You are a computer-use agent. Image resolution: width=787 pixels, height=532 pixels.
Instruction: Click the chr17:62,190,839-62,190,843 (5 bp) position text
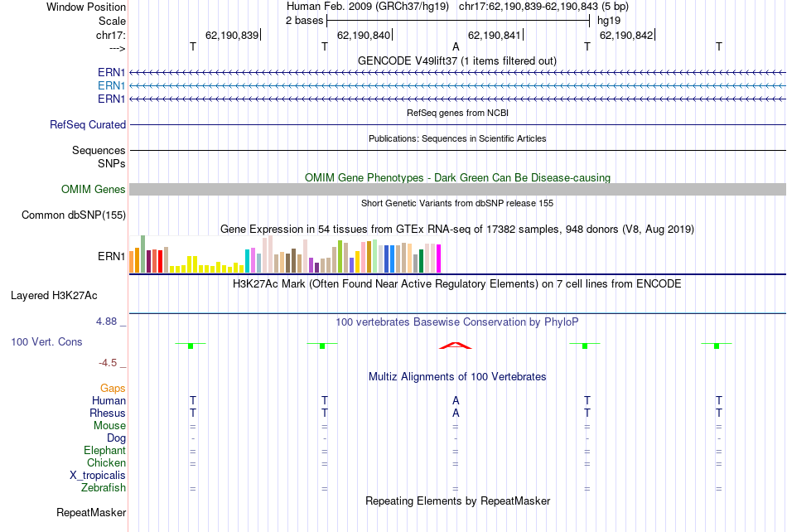click(x=543, y=7)
